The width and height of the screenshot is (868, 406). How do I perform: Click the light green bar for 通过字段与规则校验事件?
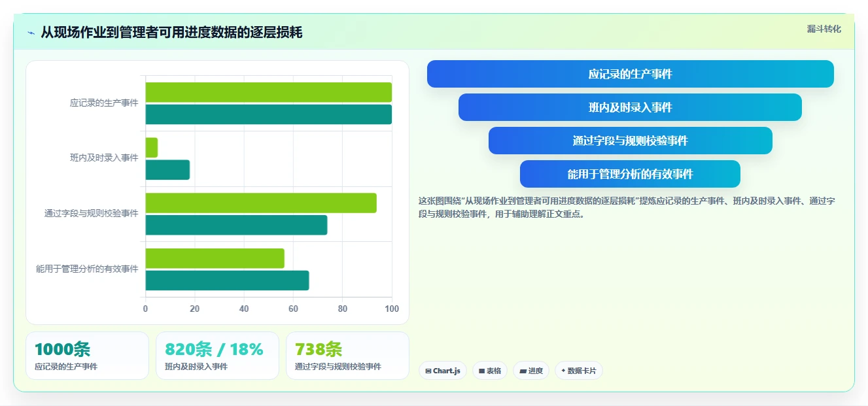pyautogui.click(x=261, y=203)
